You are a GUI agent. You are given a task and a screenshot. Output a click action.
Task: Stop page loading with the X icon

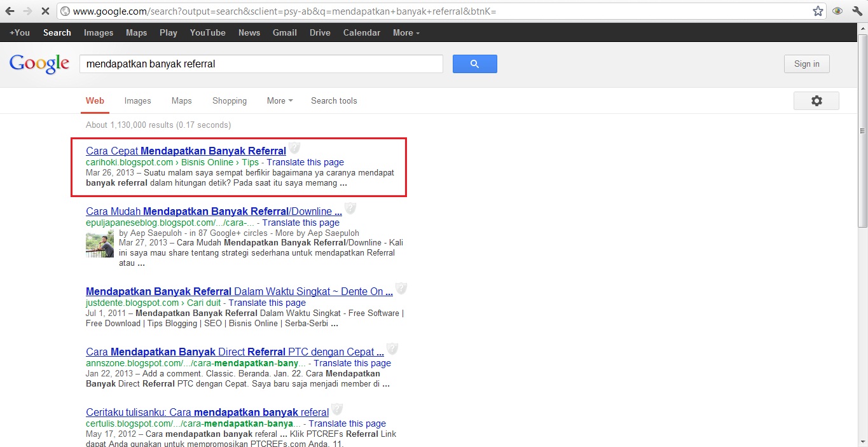[45, 11]
